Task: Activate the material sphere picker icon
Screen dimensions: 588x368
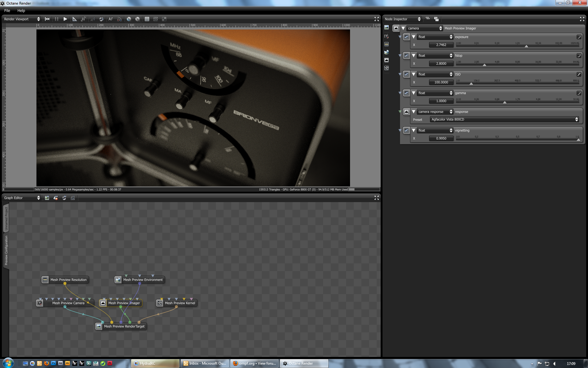Action: tap(101, 19)
